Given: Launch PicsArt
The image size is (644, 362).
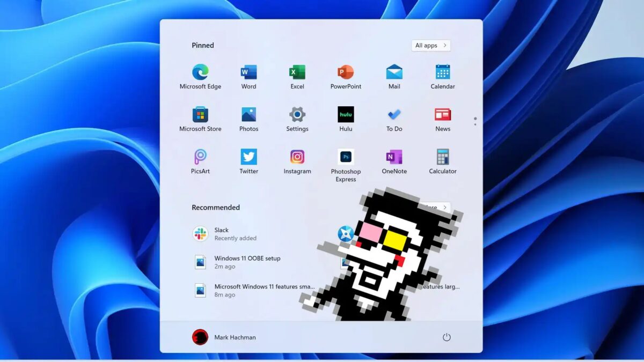Looking at the screenshot, I should [x=200, y=157].
